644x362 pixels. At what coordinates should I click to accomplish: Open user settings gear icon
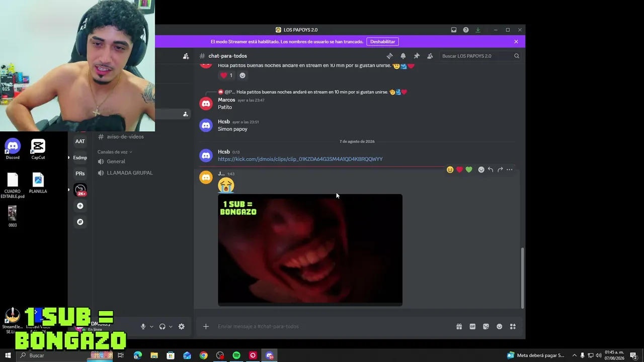(182, 326)
